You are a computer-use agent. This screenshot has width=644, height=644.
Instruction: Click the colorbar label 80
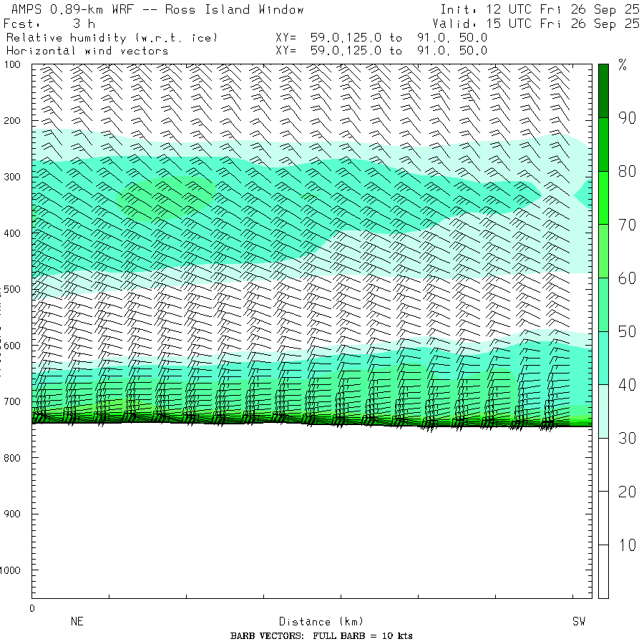[627, 171]
